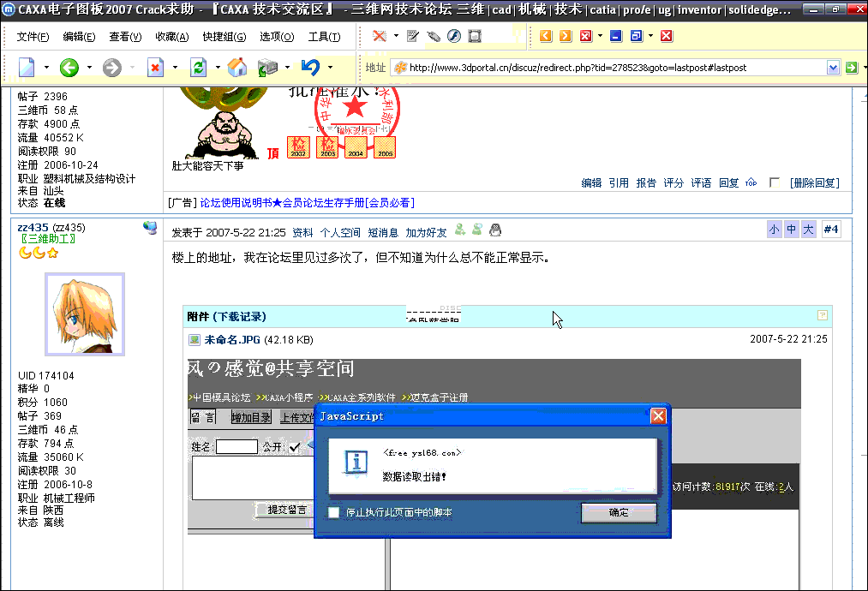
Task: Open 论坛使用说明书 advertisement link
Action: [x=308, y=202]
